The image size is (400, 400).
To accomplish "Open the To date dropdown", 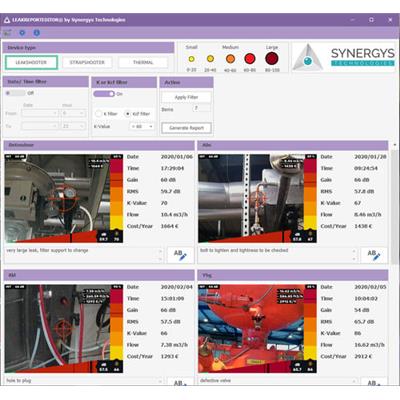I will click(40, 126).
